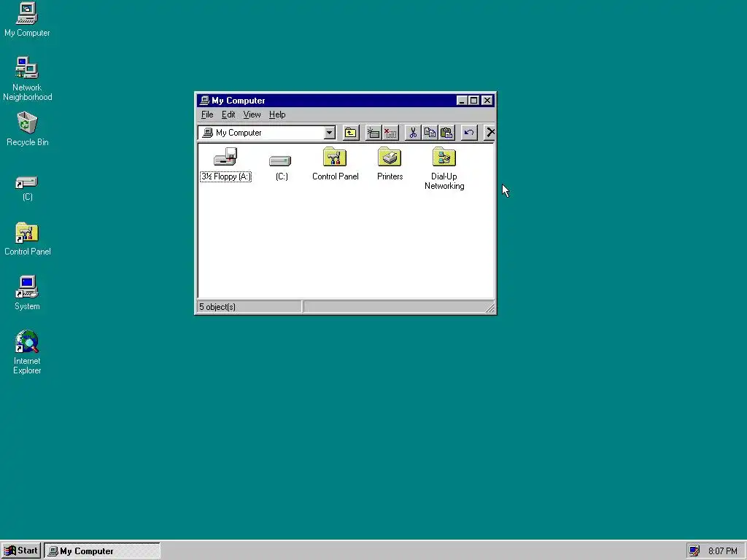This screenshot has height=560, width=747.
Task: Click the Start button
Action: coord(21,551)
